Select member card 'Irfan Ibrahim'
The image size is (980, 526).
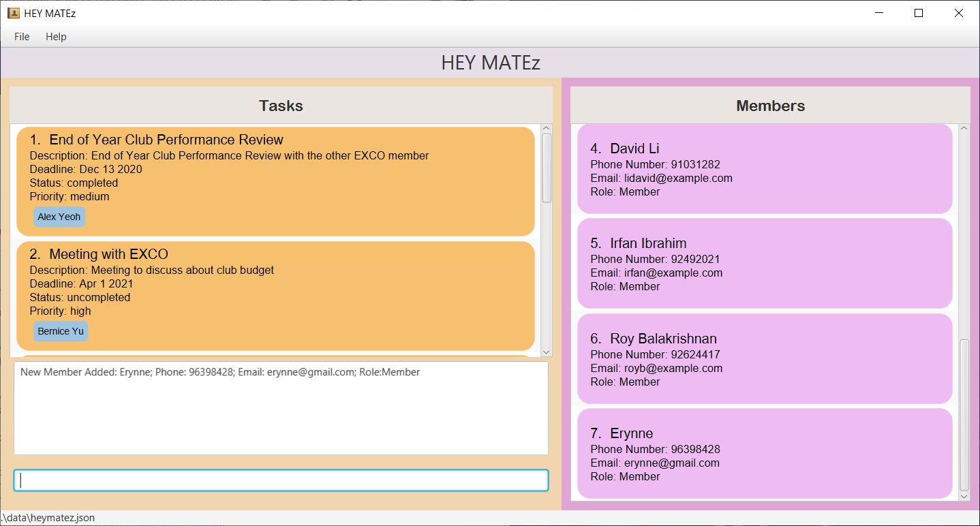pos(765,264)
